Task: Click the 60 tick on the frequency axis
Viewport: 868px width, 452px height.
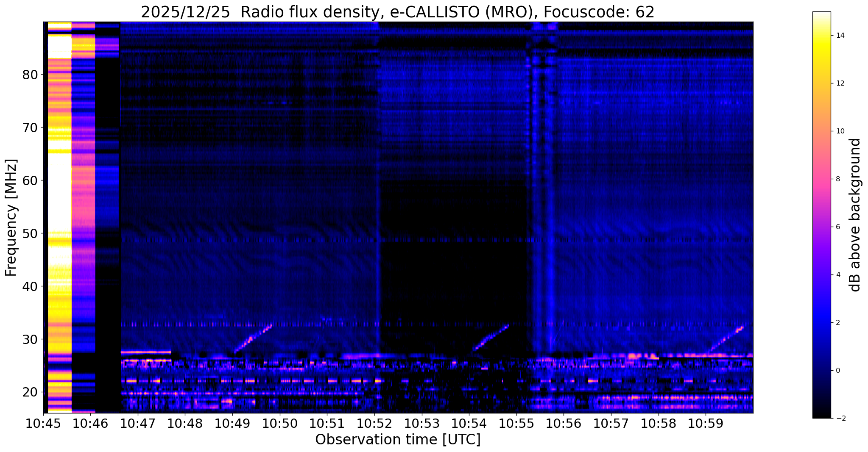Action: coord(30,180)
